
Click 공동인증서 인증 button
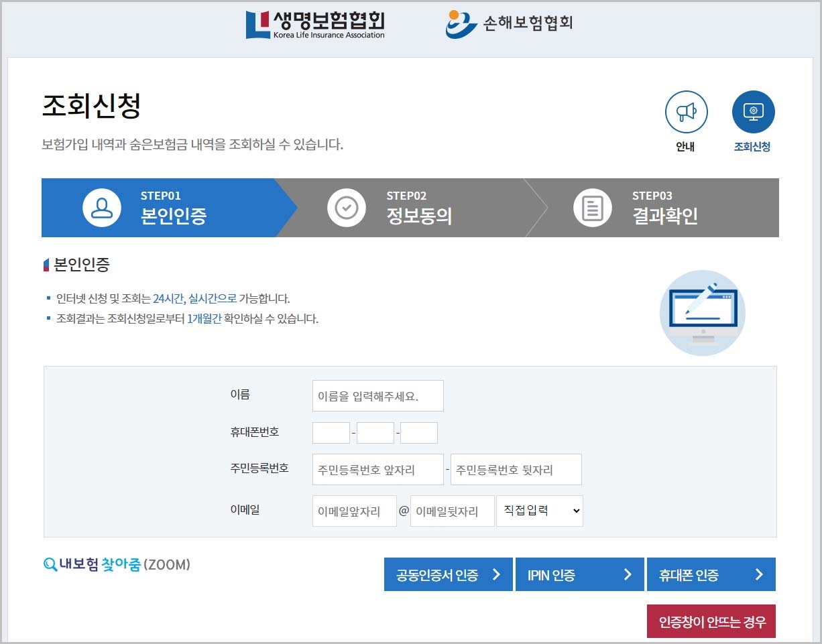(449, 574)
